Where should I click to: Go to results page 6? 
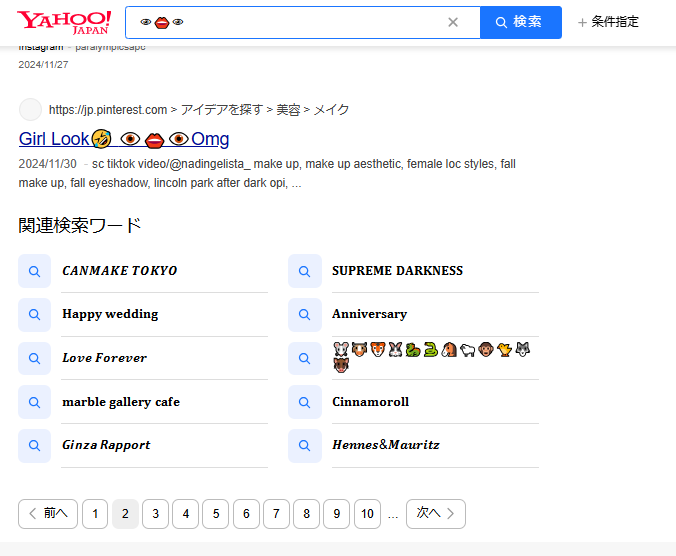[246, 514]
